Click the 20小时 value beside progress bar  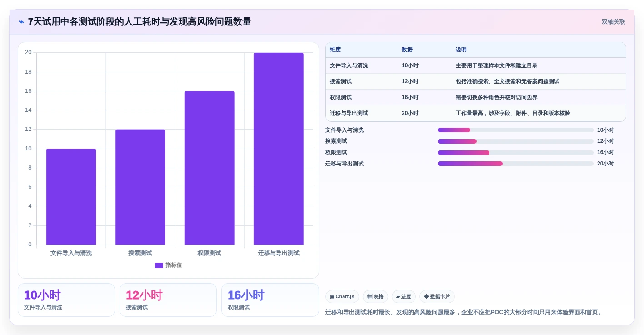tap(605, 164)
